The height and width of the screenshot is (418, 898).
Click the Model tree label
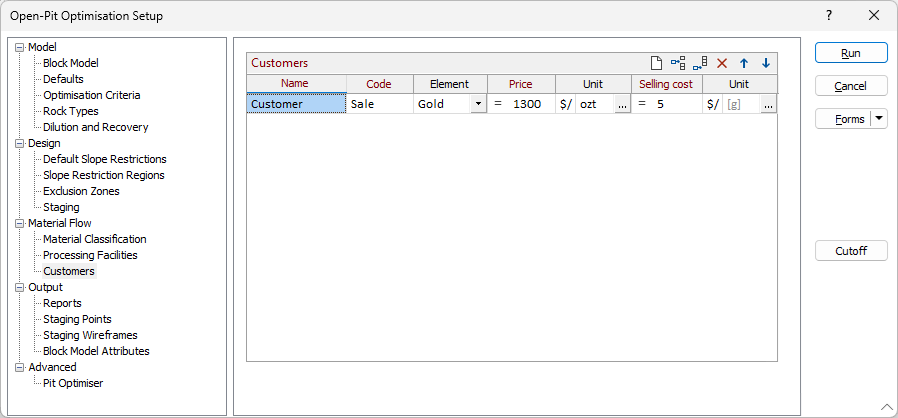42,48
